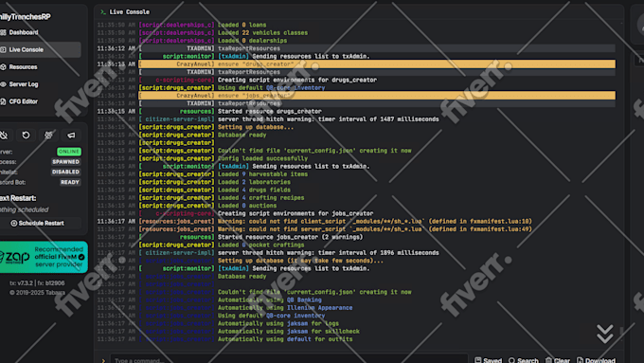Click drugs_creator 'Setting up database...' line
This screenshot has width=644, height=363.
[x=256, y=127]
